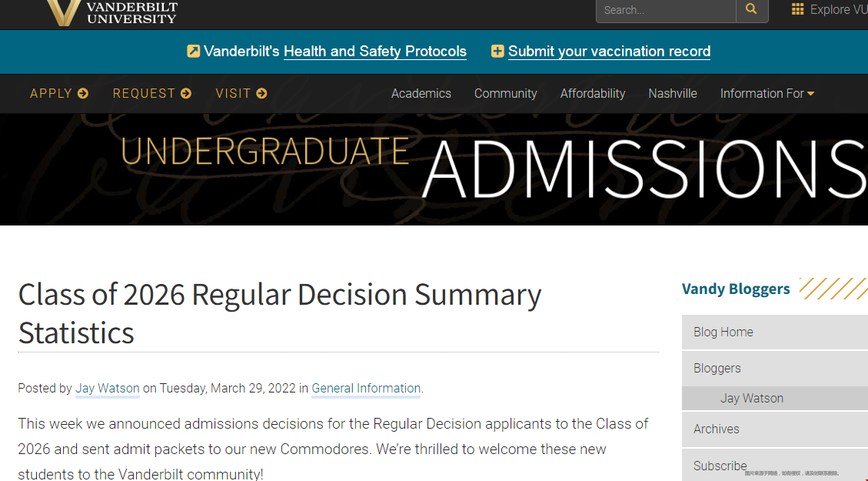Open Archives in the Vandy Bloggers sidebar
Screen dimensions: 868x481
coord(775,429)
